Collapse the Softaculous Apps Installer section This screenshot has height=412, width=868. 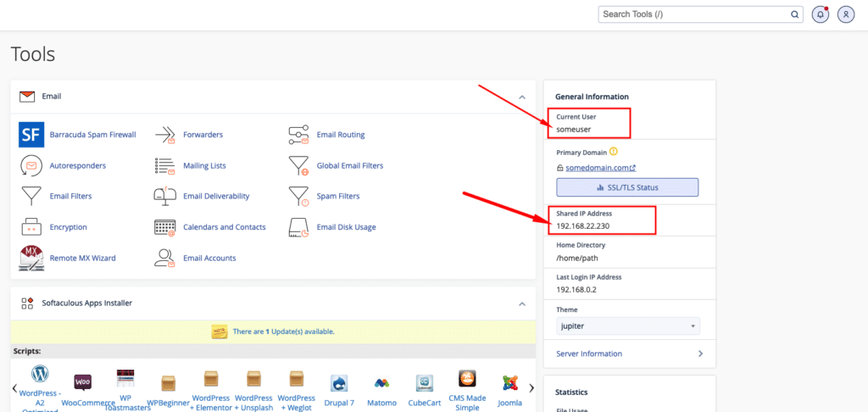522,303
